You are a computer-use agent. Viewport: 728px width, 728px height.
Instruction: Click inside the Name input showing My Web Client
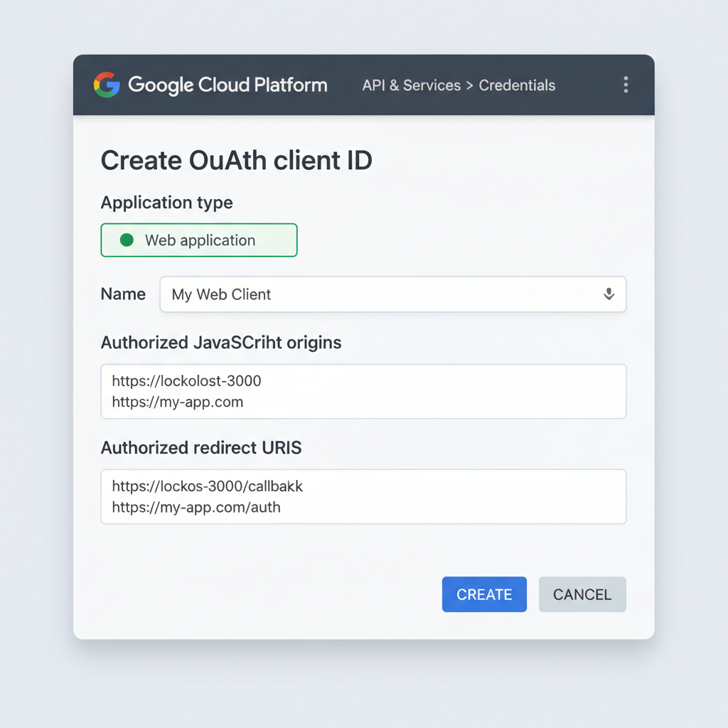coord(355,294)
